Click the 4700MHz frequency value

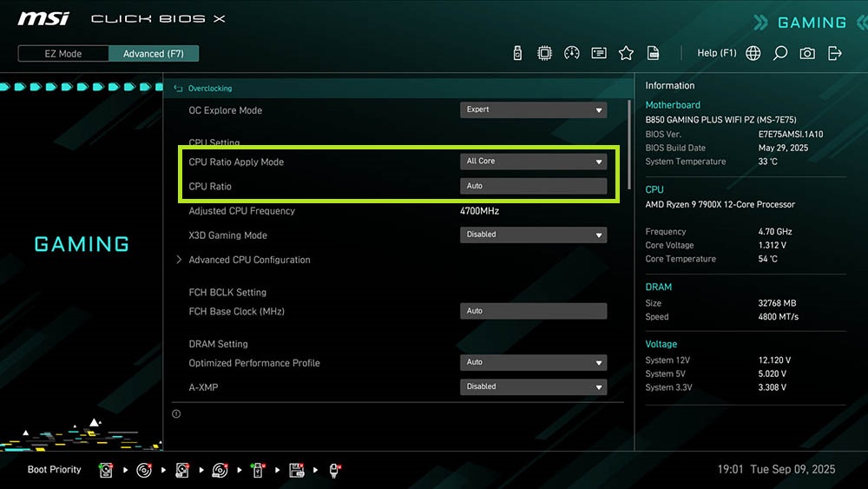click(x=479, y=211)
